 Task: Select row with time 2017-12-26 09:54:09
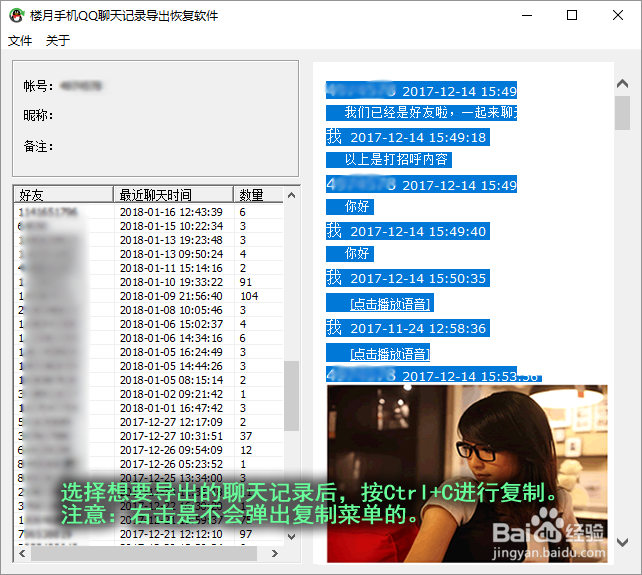149,450
